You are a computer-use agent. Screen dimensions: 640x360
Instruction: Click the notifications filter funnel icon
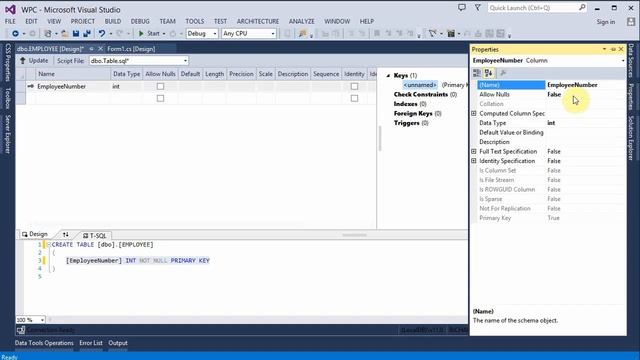478,8
